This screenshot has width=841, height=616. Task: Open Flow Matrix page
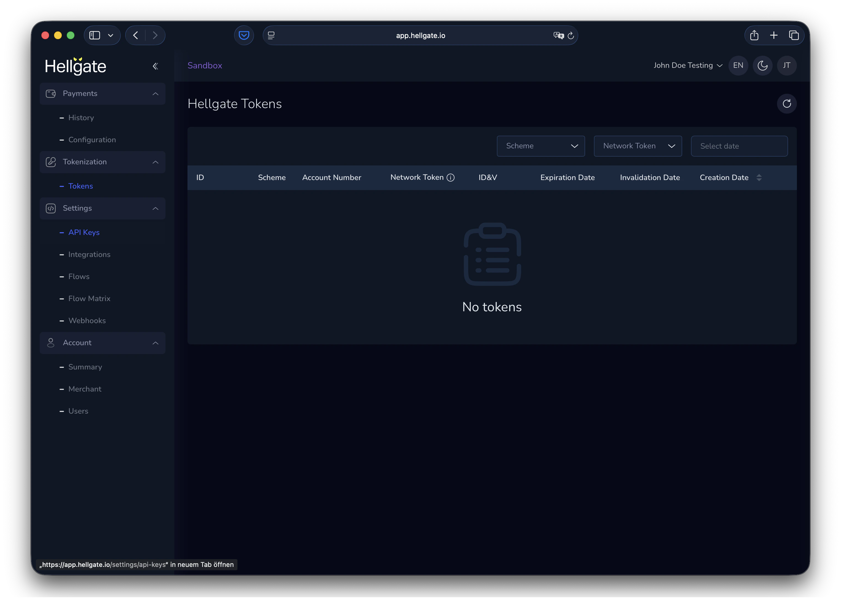click(x=89, y=299)
